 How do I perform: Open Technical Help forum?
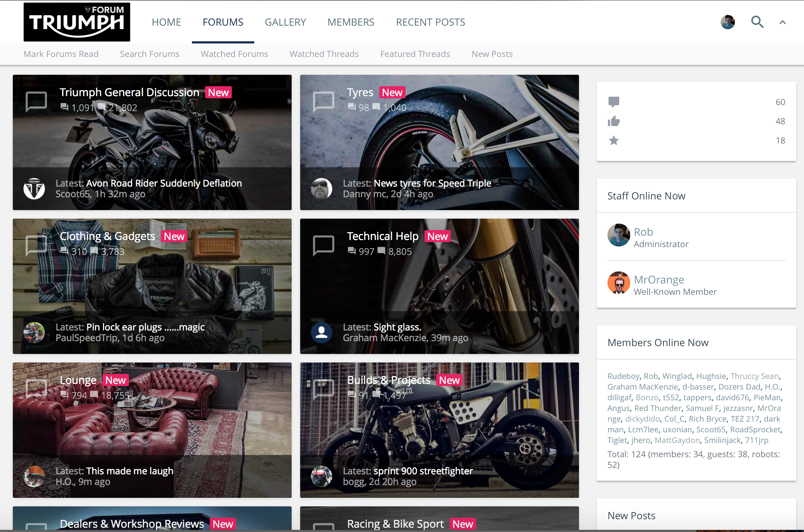(x=382, y=236)
